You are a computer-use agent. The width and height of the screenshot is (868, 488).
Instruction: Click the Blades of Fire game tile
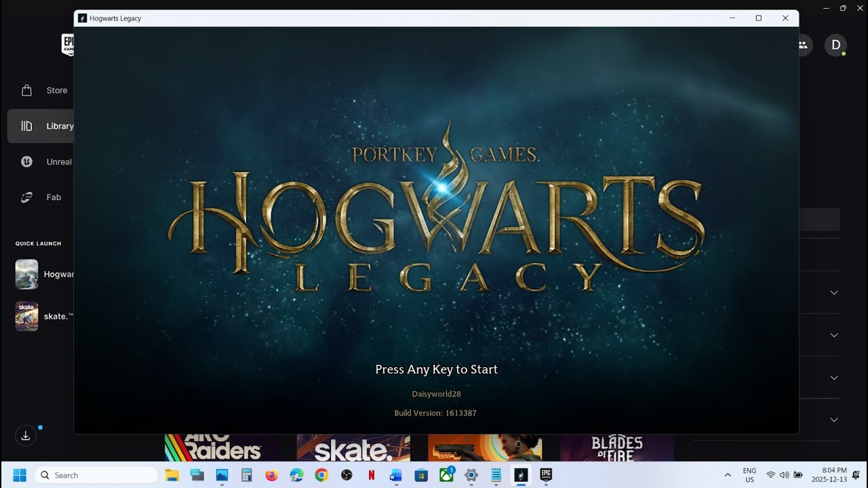coord(616,447)
